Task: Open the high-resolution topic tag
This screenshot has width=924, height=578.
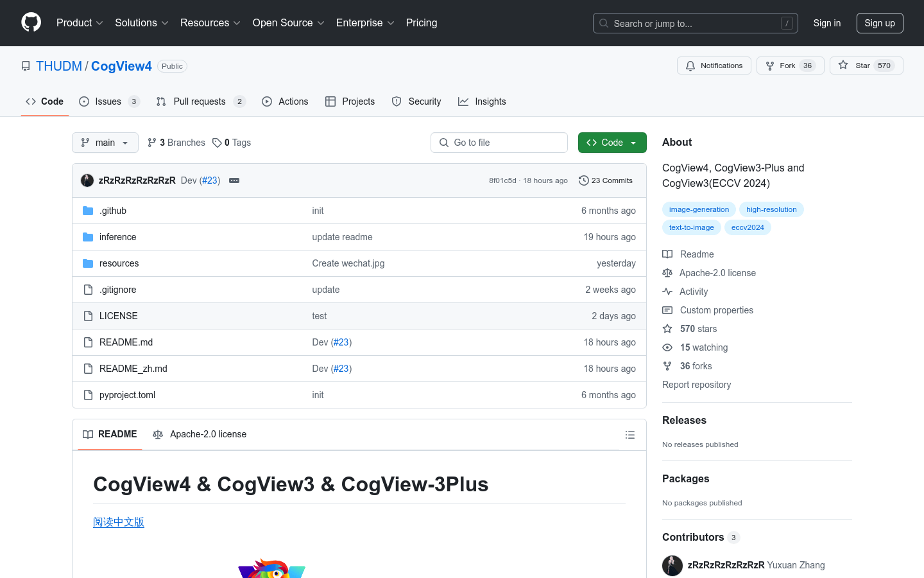Action: click(x=771, y=209)
